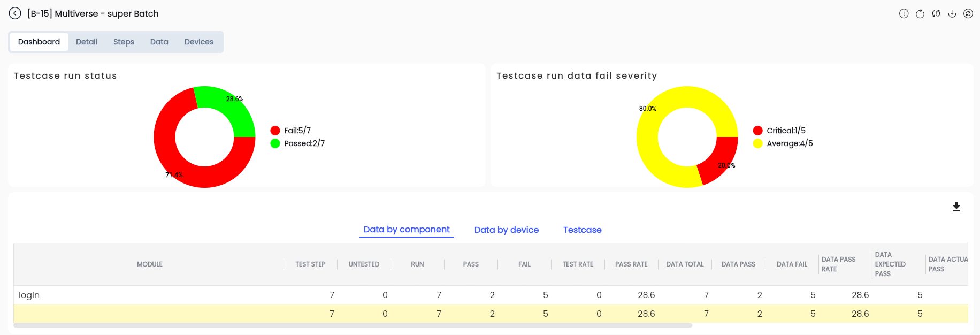Click the table's horizontal scrollbar
The width and height of the screenshot is (980, 335).
[x=353, y=325]
